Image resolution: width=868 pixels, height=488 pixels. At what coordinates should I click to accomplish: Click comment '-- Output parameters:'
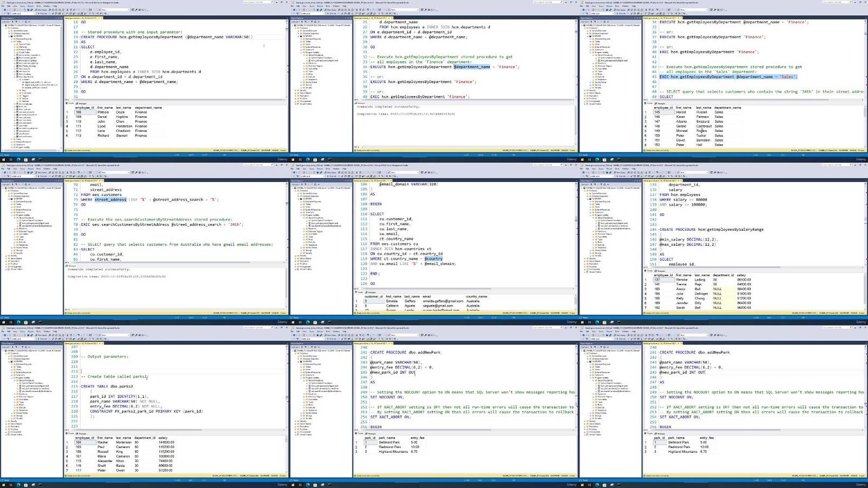(x=105, y=357)
